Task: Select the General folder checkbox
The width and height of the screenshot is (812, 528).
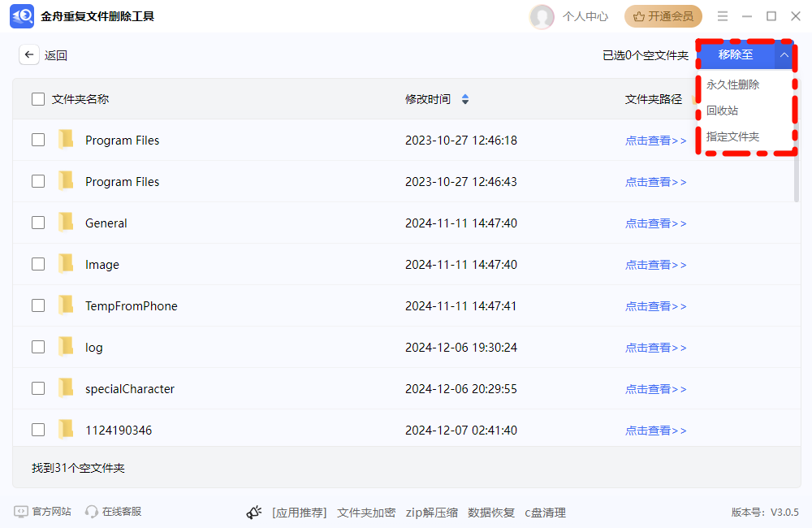Action: tap(38, 223)
